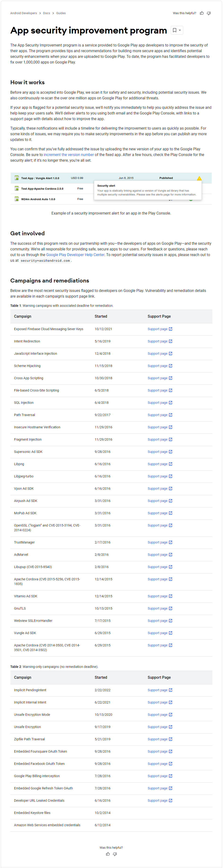Select the security+asi@android.com email text
The width and height of the screenshot is (223, 868).
click(x=45, y=261)
